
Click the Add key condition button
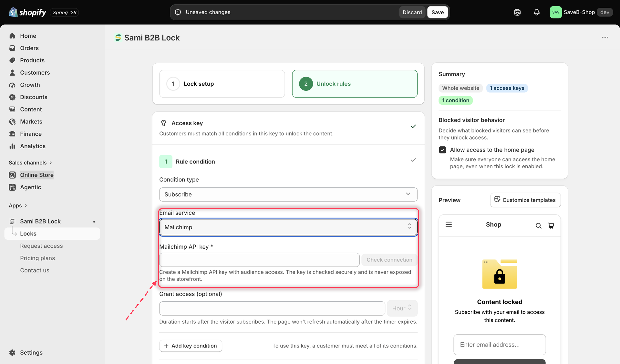pyautogui.click(x=191, y=346)
